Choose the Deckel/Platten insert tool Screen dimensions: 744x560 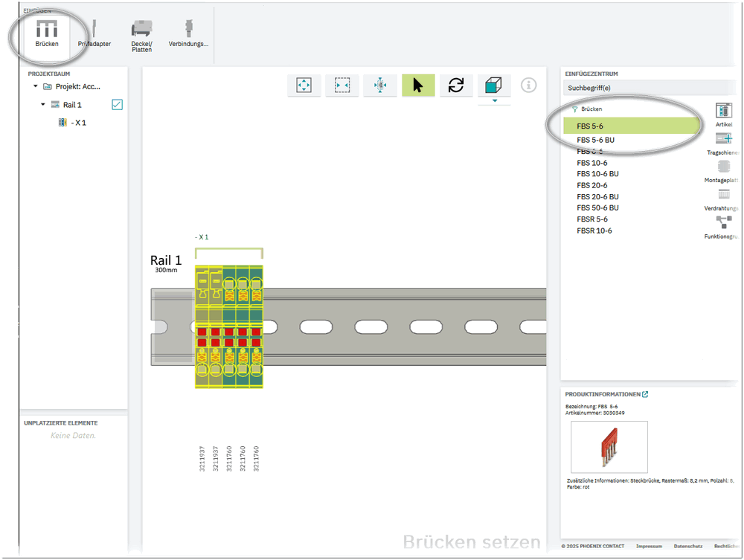[141, 36]
